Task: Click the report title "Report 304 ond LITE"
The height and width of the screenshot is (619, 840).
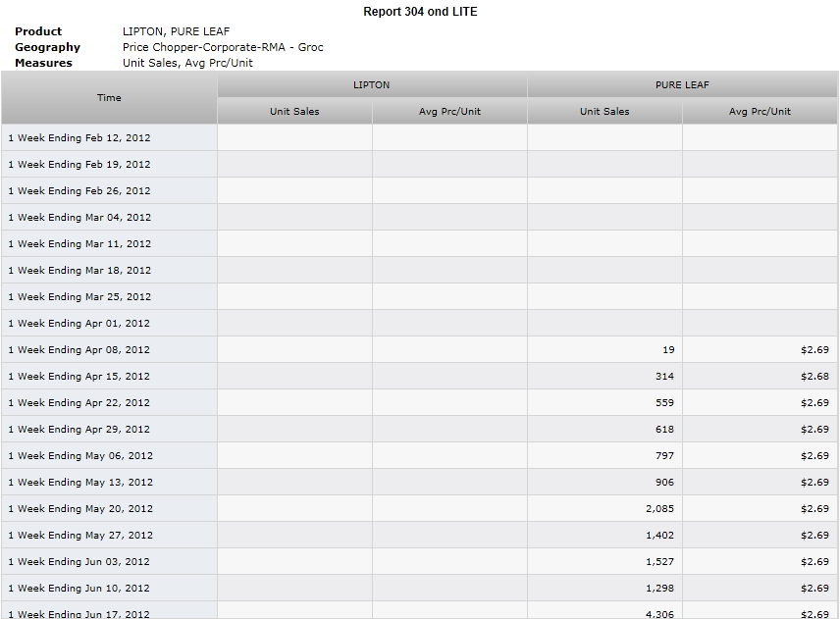Action: [420, 12]
